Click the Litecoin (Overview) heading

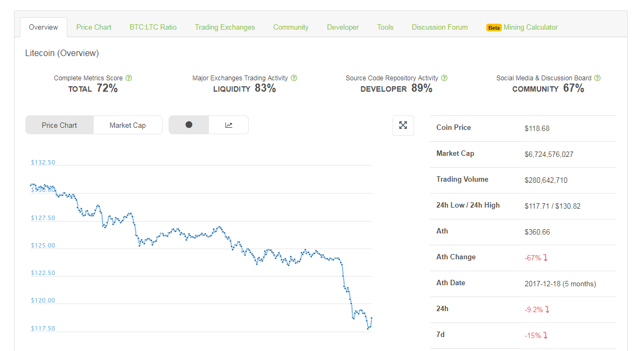62,53
